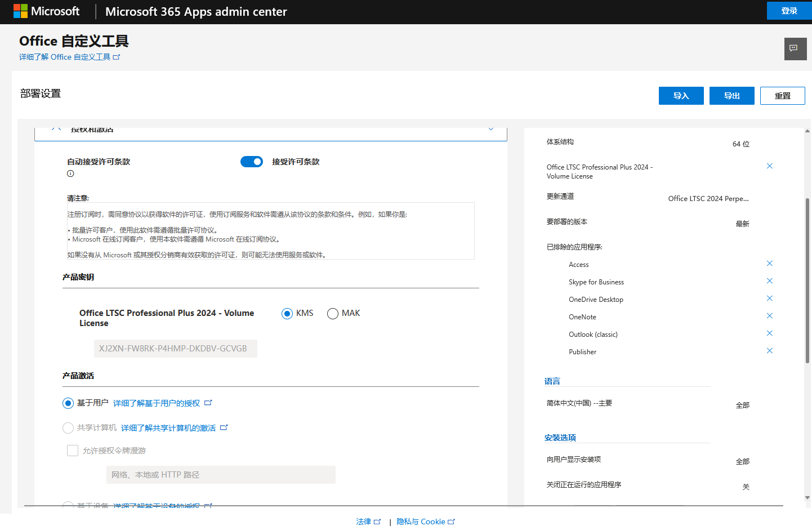Collapse the 授权和激活 section chevron

[x=56, y=129]
